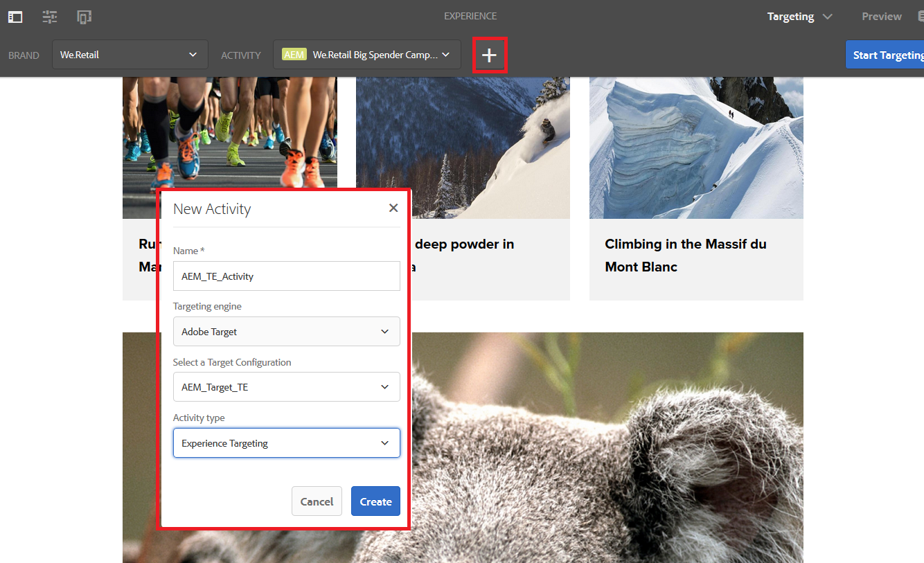Viewport: 924px width, 563px height.
Task: Expand the Adobe Target engine dropdown
Action: [287, 332]
